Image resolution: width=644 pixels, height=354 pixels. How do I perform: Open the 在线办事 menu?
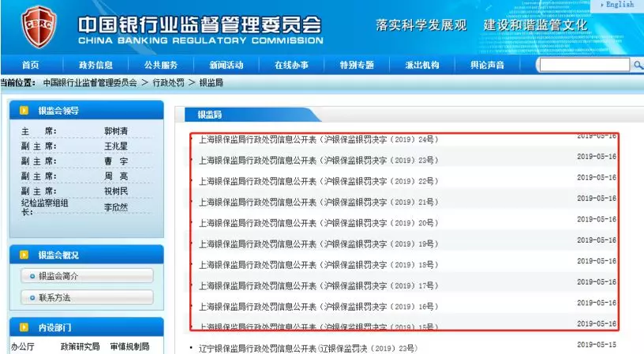tap(291, 65)
